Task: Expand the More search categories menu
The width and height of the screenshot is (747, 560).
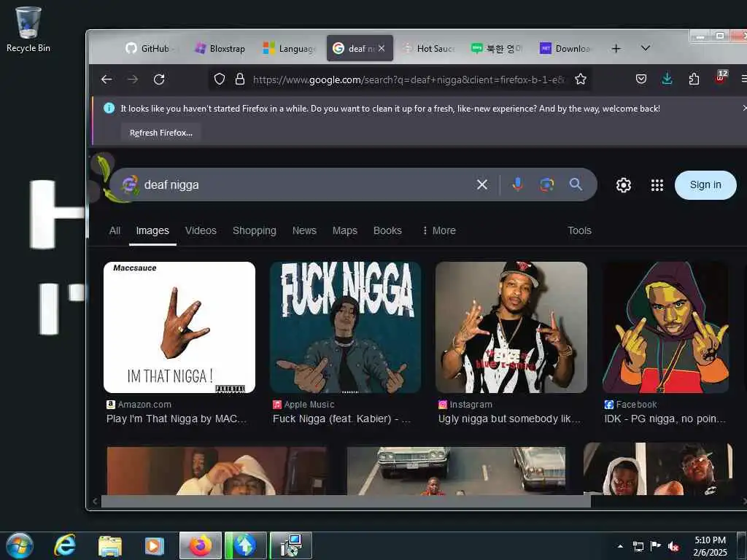Action: (438, 230)
